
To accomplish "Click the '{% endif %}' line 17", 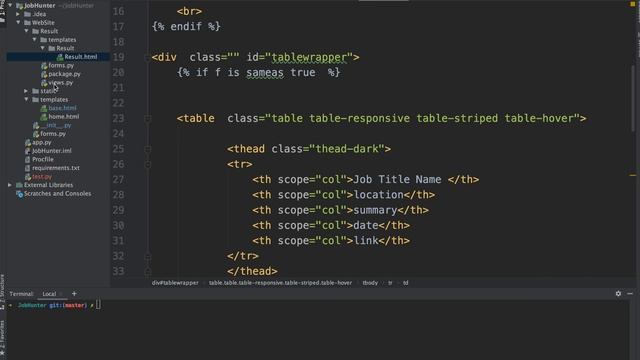I will tap(186, 27).
